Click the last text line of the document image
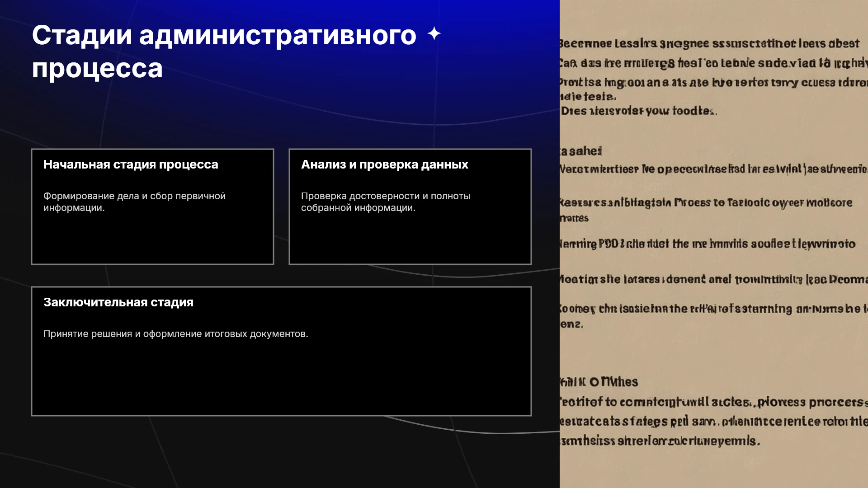868x488 pixels. (x=660, y=441)
